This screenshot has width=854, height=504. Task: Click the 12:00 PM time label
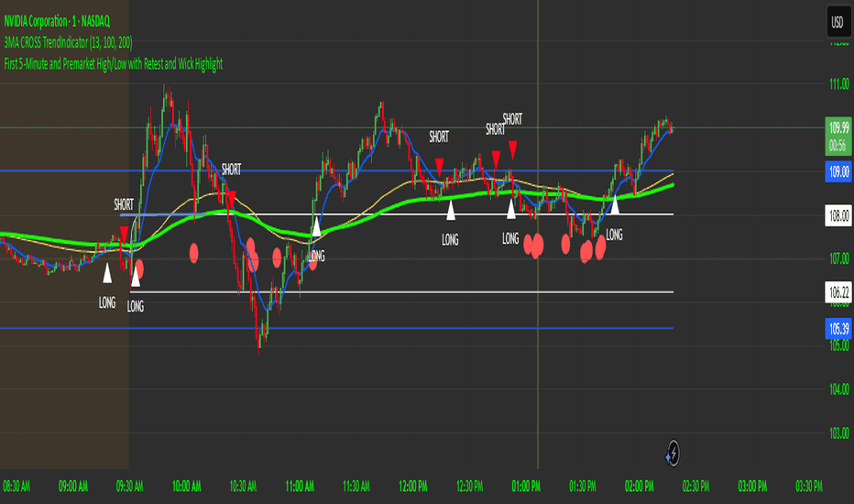(413, 486)
